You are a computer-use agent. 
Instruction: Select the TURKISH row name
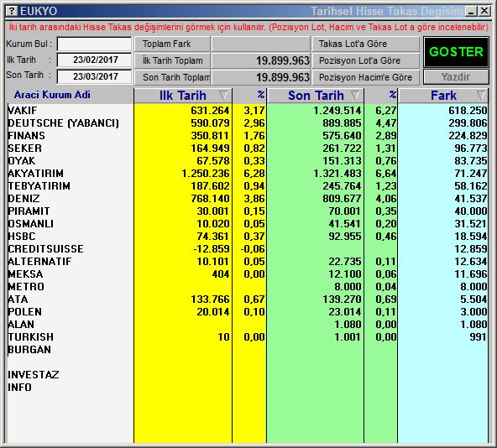(x=31, y=337)
